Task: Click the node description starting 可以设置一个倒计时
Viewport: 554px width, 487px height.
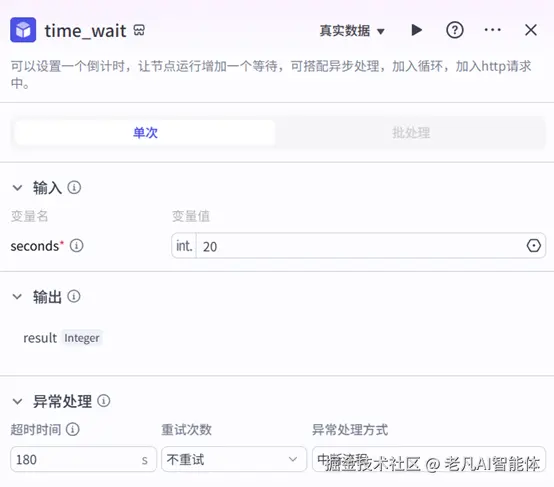Action: (271, 75)
